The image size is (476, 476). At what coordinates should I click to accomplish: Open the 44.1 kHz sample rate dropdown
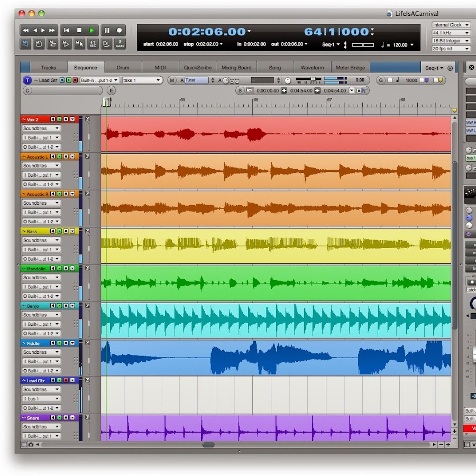pos(451,33)
